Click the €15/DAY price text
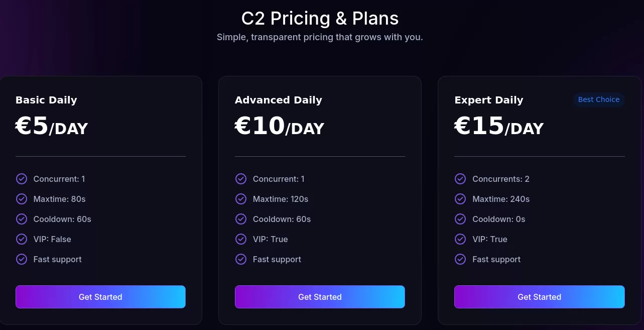The width and height of the screenshot is (644, 330). pos(499,126)
